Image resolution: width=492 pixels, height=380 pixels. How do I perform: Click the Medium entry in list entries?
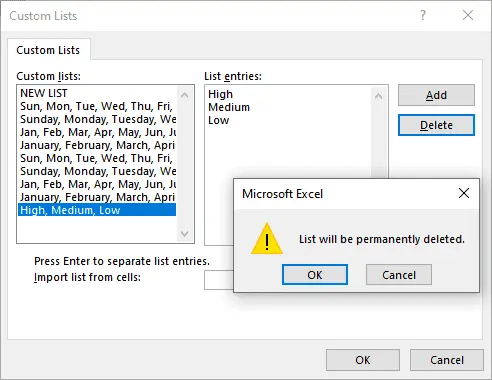229,107
